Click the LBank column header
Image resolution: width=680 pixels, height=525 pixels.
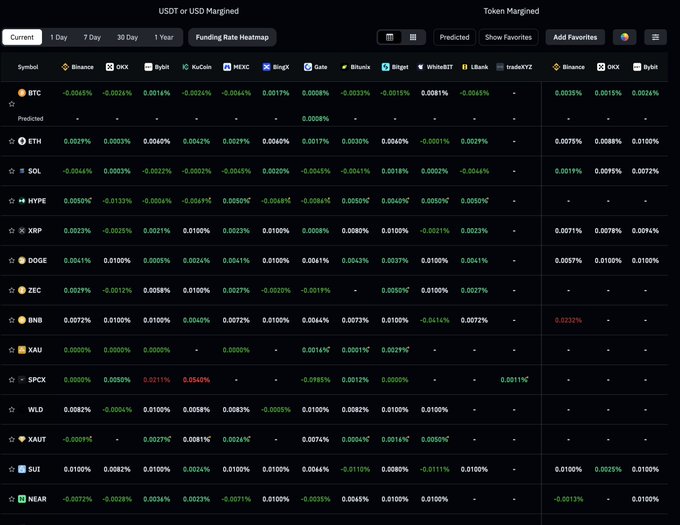[x=474, y=67]
